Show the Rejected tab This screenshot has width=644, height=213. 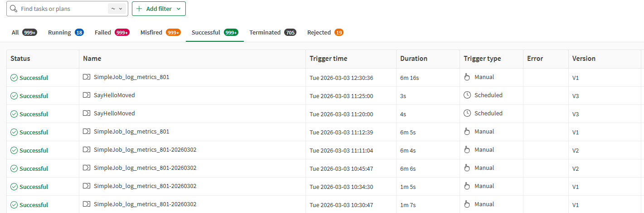pyautogui.click(x=319, y=33)
